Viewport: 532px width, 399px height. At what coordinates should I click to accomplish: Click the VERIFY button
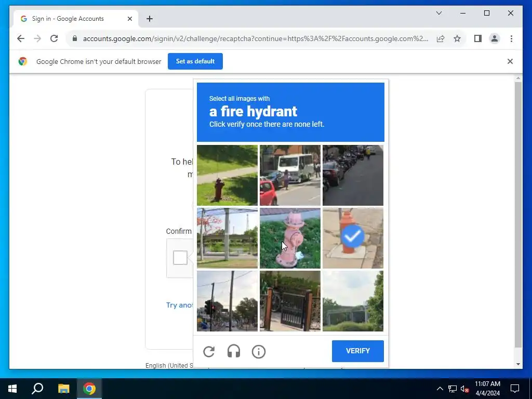click(357, 351)
